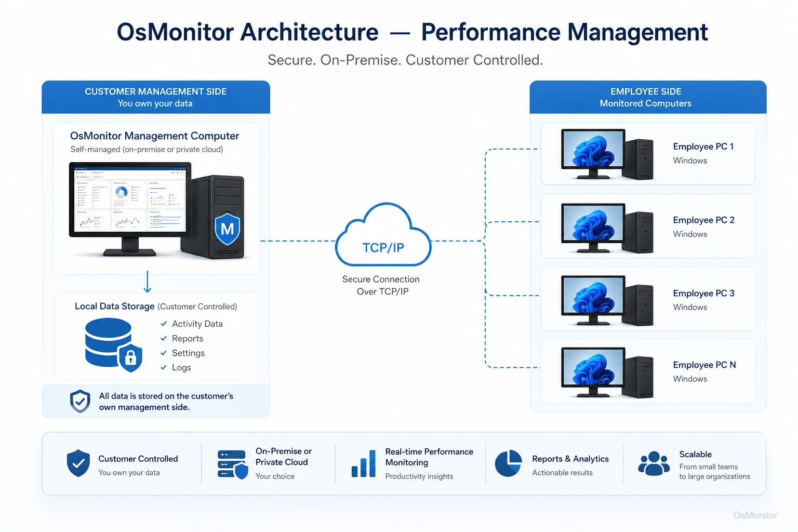This screenshot has height=532, width=798.
Task: Click the Employee PC 1 computer image
Action: (x=607, y=154)
